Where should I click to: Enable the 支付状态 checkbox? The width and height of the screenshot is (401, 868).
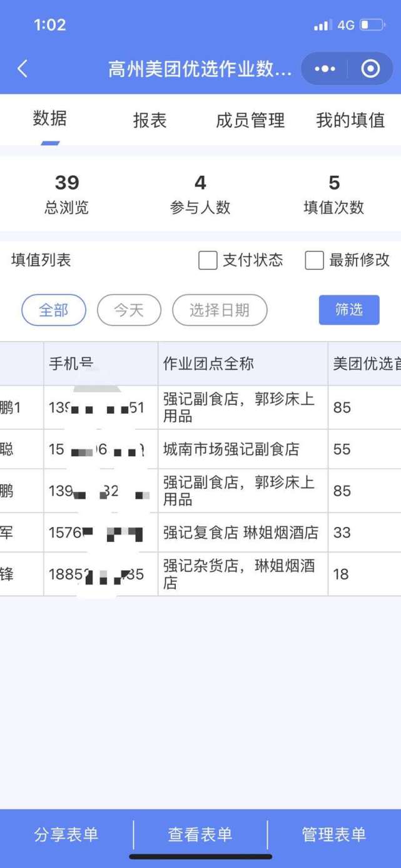click(x=208, y=260)
